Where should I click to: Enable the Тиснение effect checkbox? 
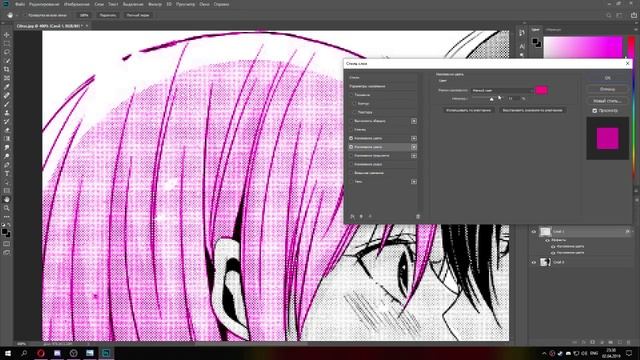tap(351, 95)
